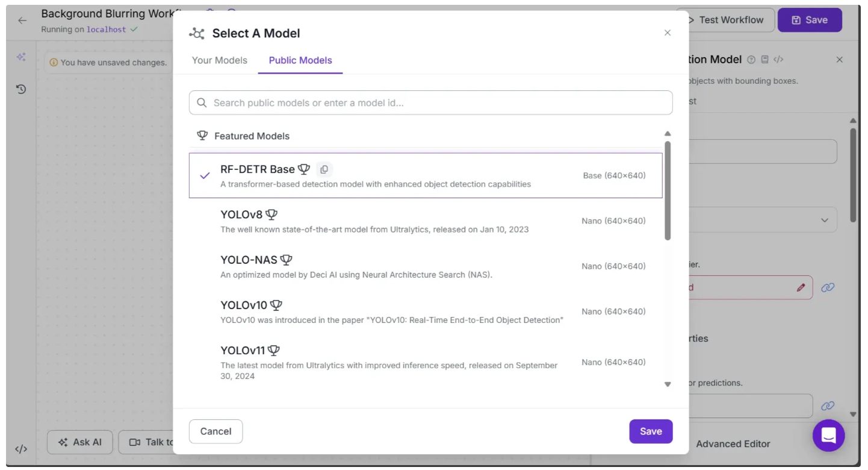Expand the dropdown chevron in the side panel
The width and height of the screenshot is (868, 470).
coord(825,220)
